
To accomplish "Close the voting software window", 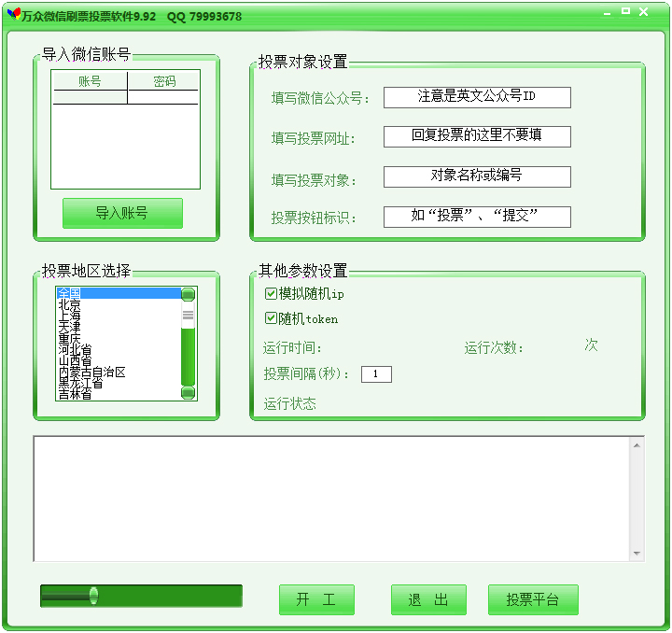I will click(643, 11).
